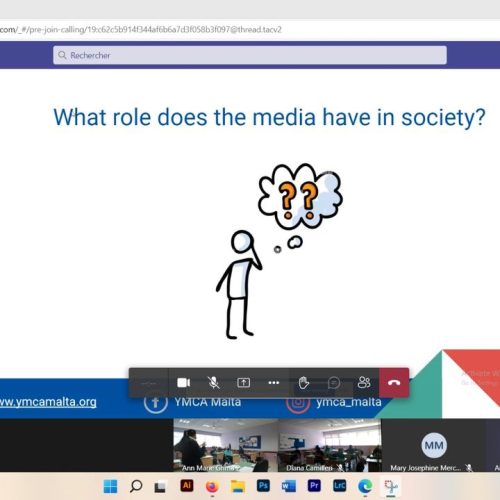This screenshot has height=500, width=500.
Task: Click the YMCA Malta Facebook text
Action: (x=207, y=402)
